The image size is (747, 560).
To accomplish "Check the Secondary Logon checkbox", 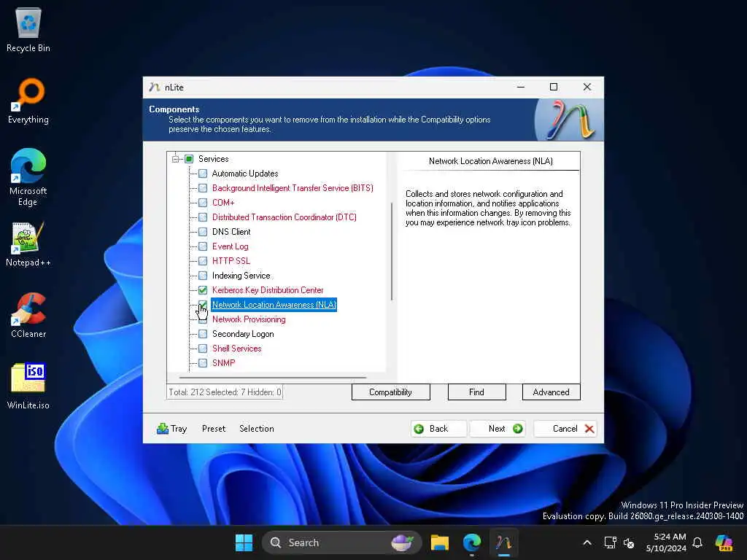I will click(203, 334).
